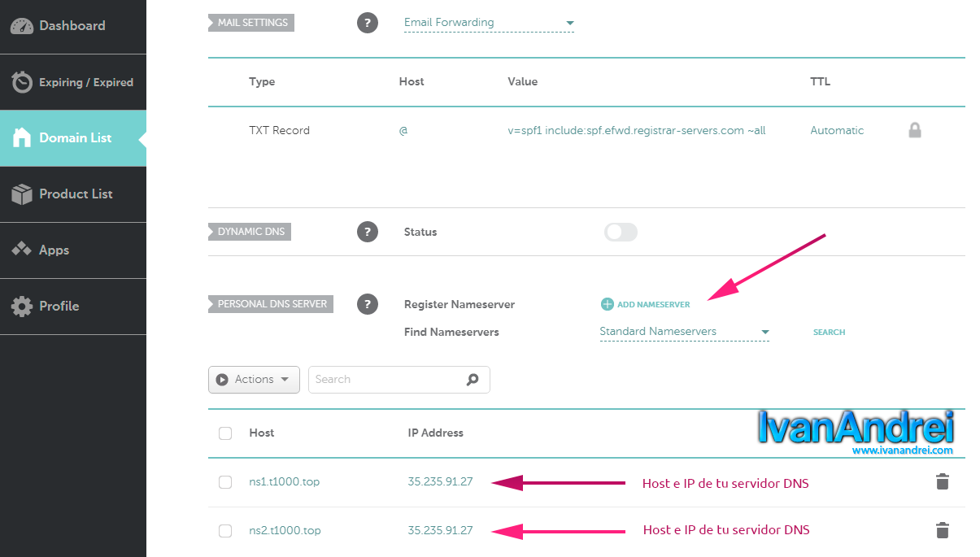Click the Value column header
The image size is (980, 557).
522,81
